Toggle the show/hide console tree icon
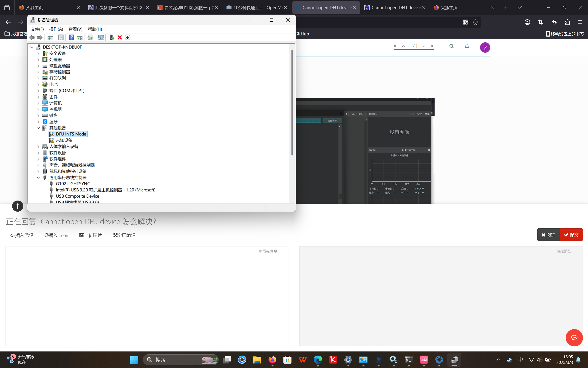 point(50,37)
